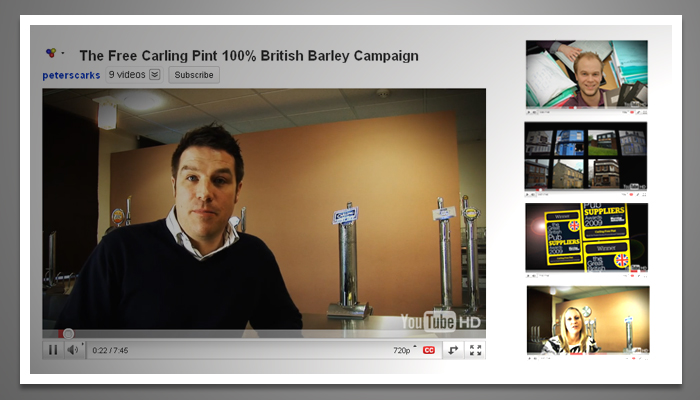This screenshot has width=700, height=400.
Task: Open the Pub Suppliers 2009 awards thumbnail
Action: 586,238
